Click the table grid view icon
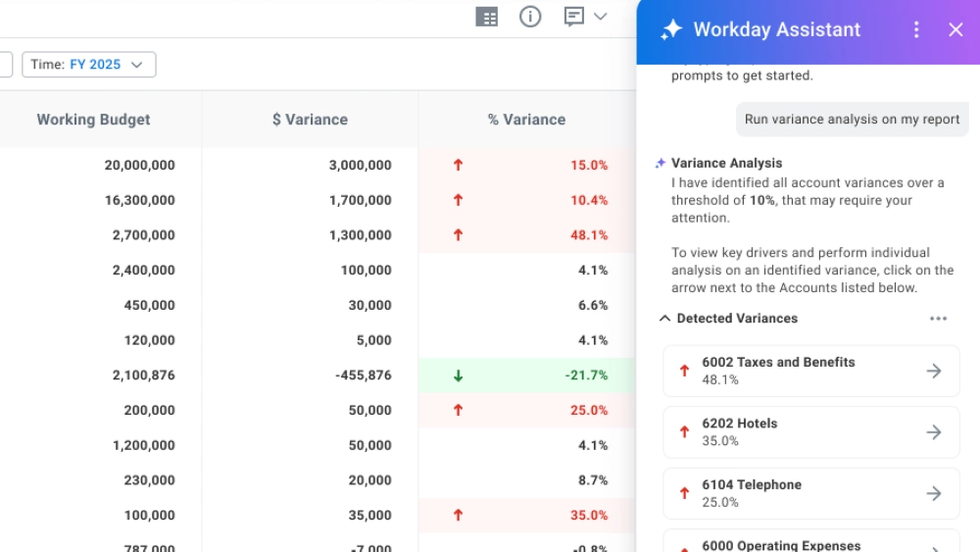980x552 pixels. click(x=486, y=17)
